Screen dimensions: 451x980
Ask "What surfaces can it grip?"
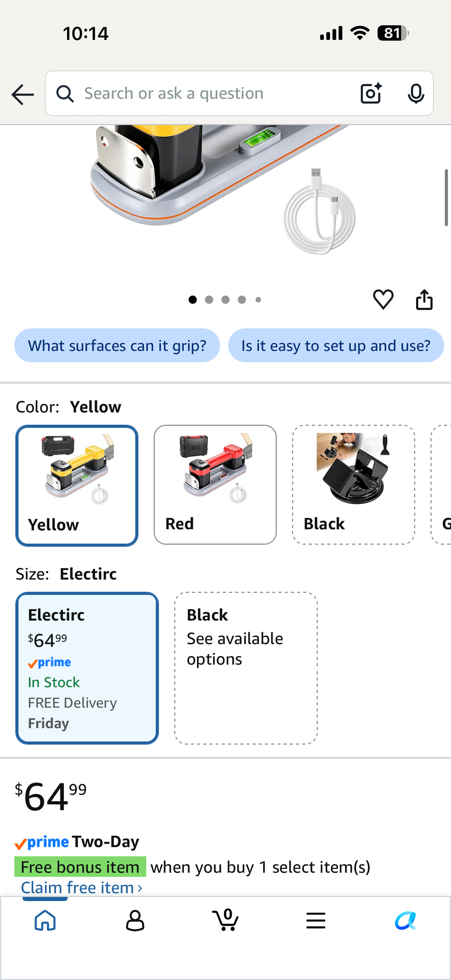click(117, 345)
